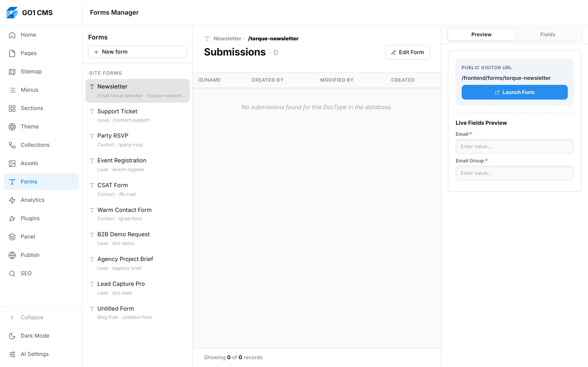This screenshot has height=367, width=588.
Task: Click the Publish globe icon
Action: [x=12, y=255]
